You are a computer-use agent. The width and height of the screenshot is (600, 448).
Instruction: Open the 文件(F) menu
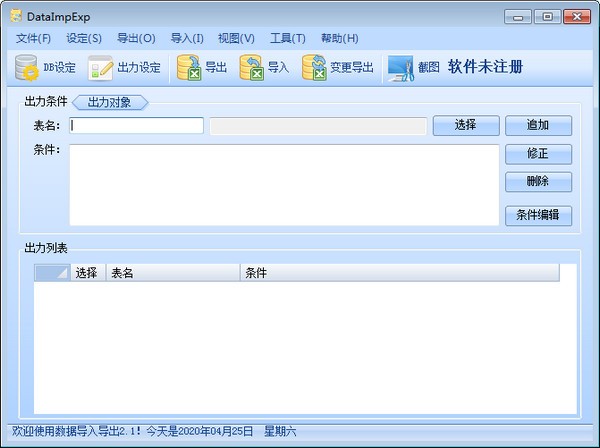click(x=33, y=38)
